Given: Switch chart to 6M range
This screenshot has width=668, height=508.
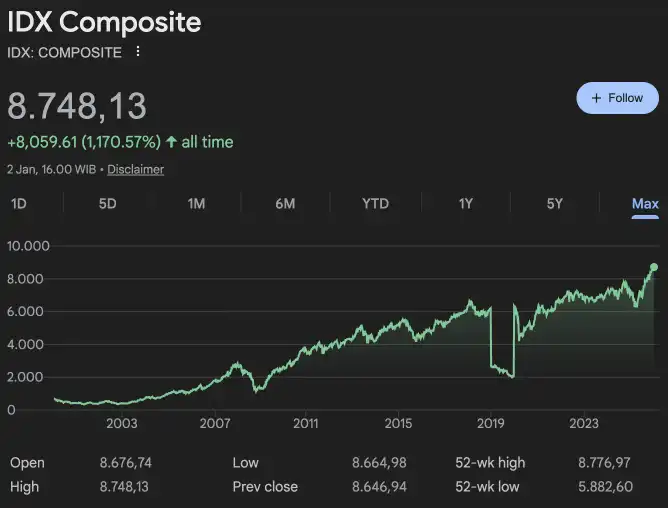Looking at the screenshot, I should pos(285,204).
